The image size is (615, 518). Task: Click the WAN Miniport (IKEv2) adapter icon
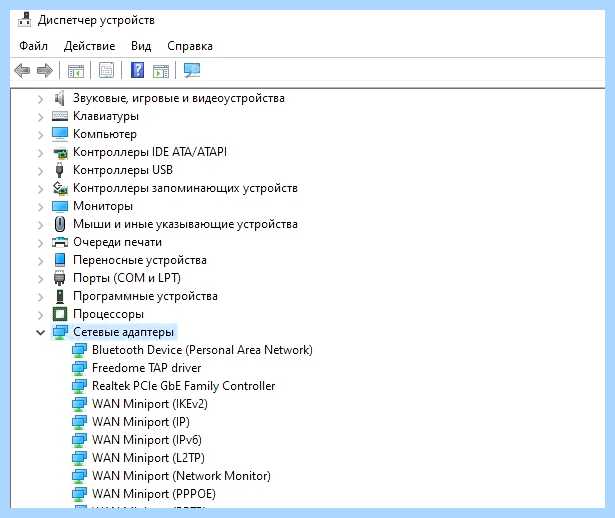tap(79, 404)
